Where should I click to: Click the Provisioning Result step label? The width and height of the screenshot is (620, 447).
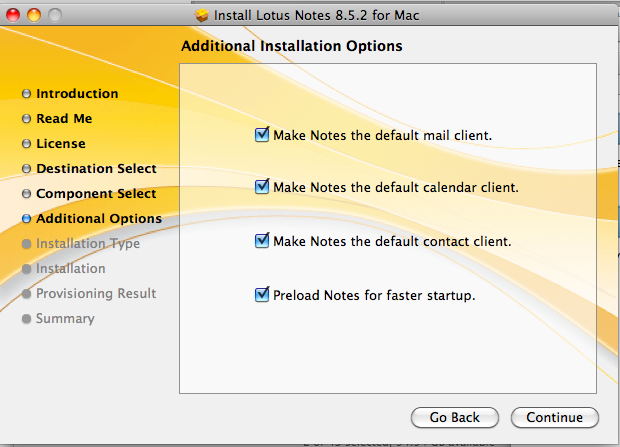point(96,294)
